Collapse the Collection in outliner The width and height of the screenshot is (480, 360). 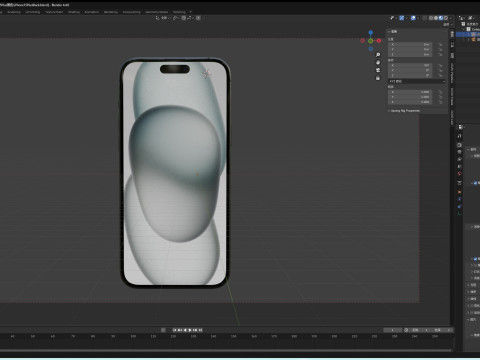click(x=463, y=29)
